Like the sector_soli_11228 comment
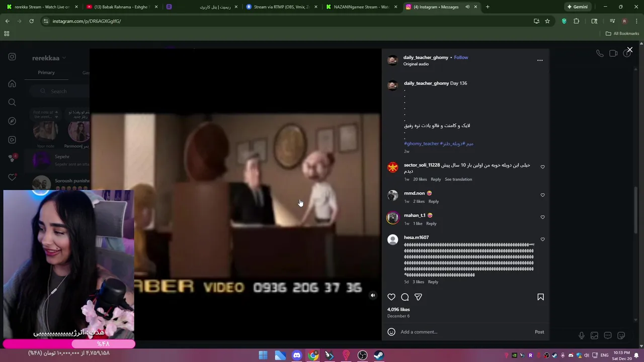This screenshot has width=644, height=362. click(x=542, y=167)
